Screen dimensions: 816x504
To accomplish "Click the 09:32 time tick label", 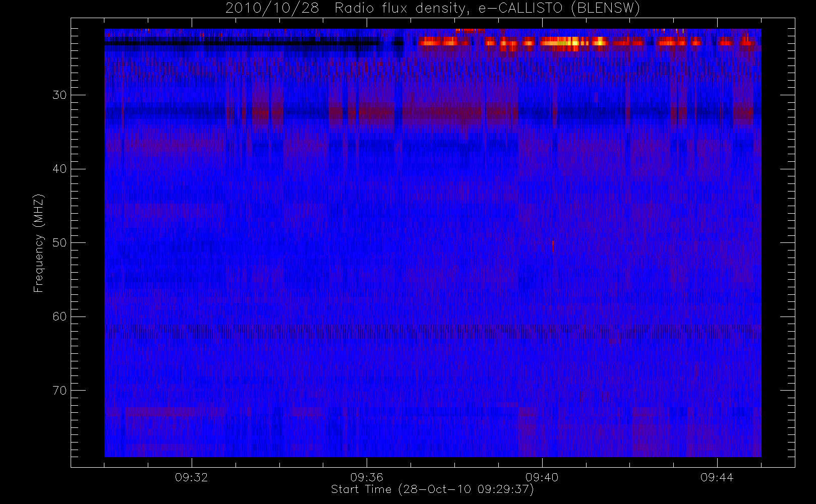I will coord(192,477).
